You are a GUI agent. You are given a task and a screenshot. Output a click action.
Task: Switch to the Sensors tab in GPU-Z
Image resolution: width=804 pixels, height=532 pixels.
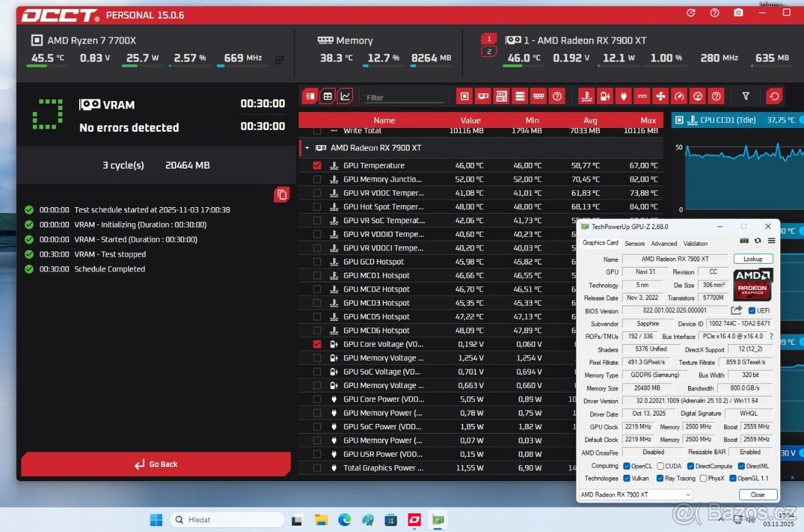(x=634, y=243)
